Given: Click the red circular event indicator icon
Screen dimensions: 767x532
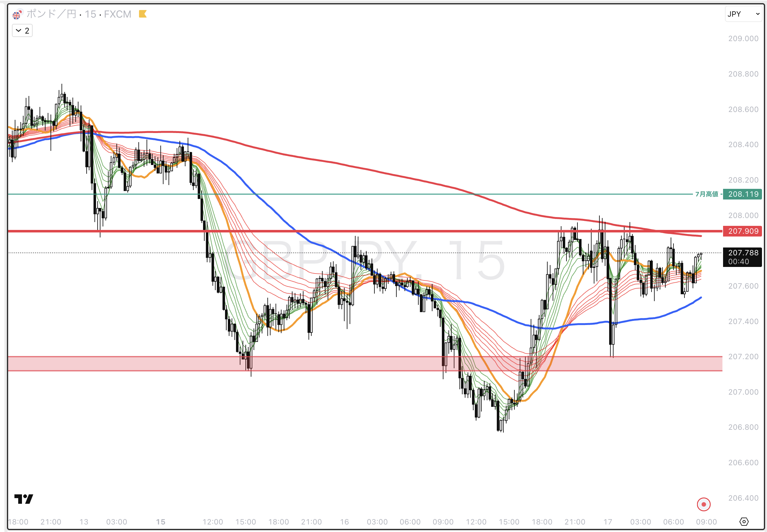Looking at the screenshot, I should 704,504.
